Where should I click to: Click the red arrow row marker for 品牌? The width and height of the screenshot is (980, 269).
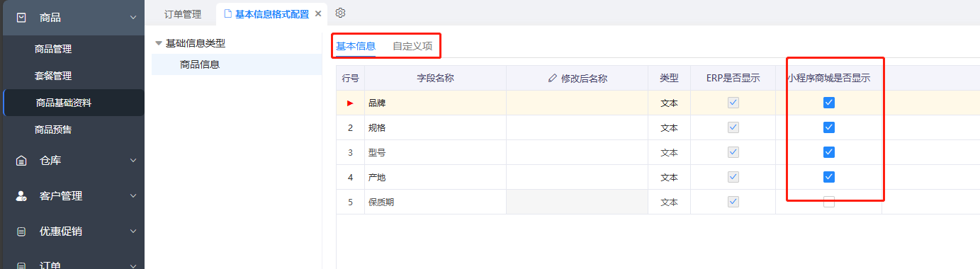(350, 103)
